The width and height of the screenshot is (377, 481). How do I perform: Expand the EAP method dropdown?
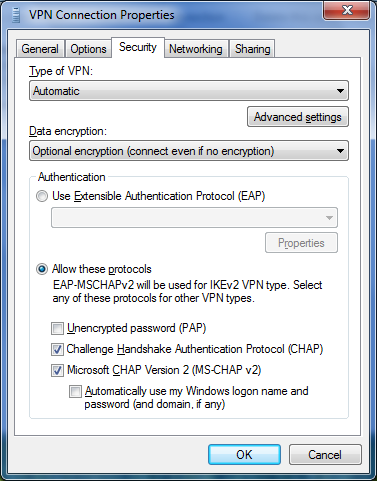194,217
